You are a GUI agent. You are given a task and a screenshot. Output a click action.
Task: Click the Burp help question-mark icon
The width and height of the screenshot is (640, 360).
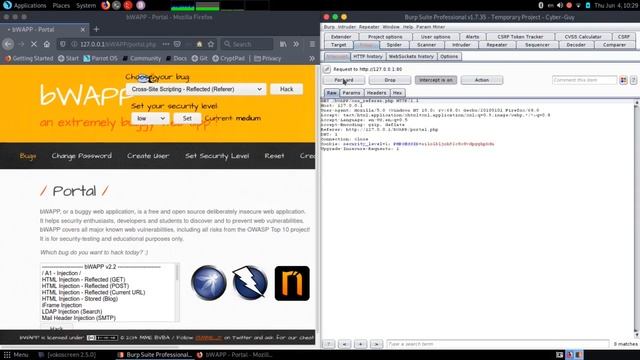pos(633,80)
